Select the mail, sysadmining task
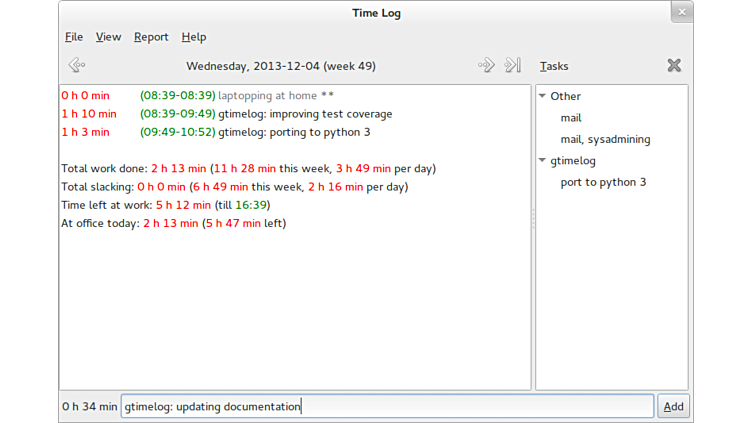 (605, 140)
